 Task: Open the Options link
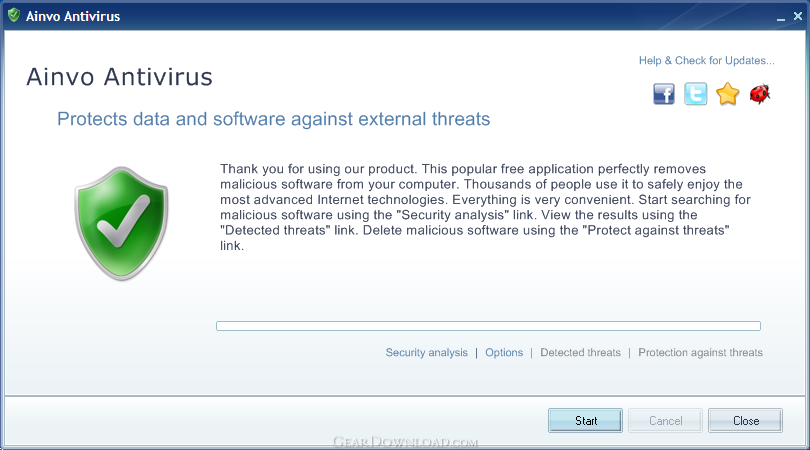pos(504,352)
